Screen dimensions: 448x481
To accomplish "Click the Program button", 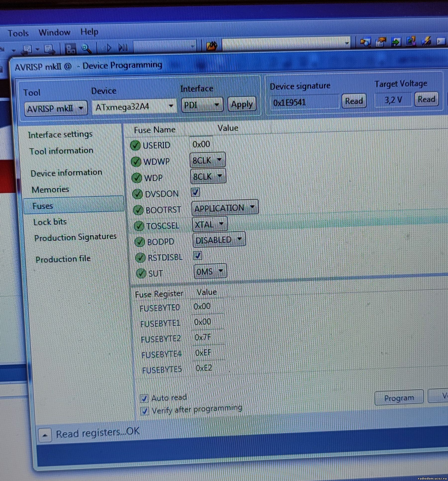I will [x=399, y=398].
